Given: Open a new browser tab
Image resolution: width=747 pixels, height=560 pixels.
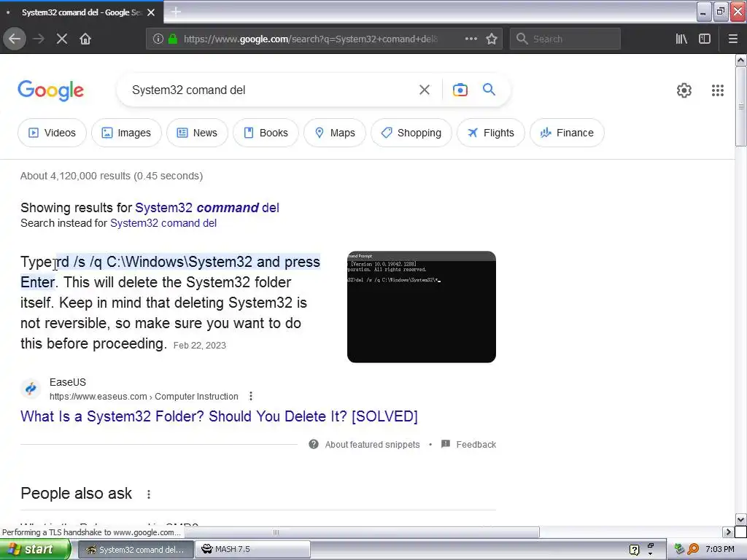Looking at the screenshot, I should click(176, 12).
